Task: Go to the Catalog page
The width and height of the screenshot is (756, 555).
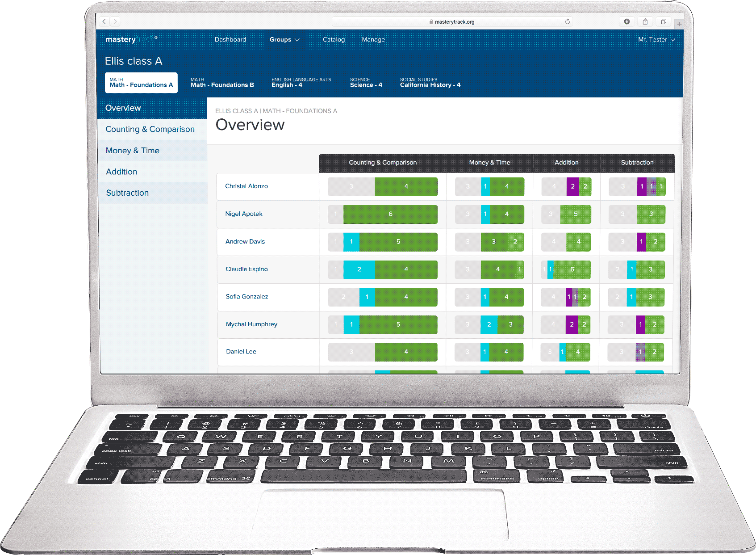Action: (x=334, y=40)
